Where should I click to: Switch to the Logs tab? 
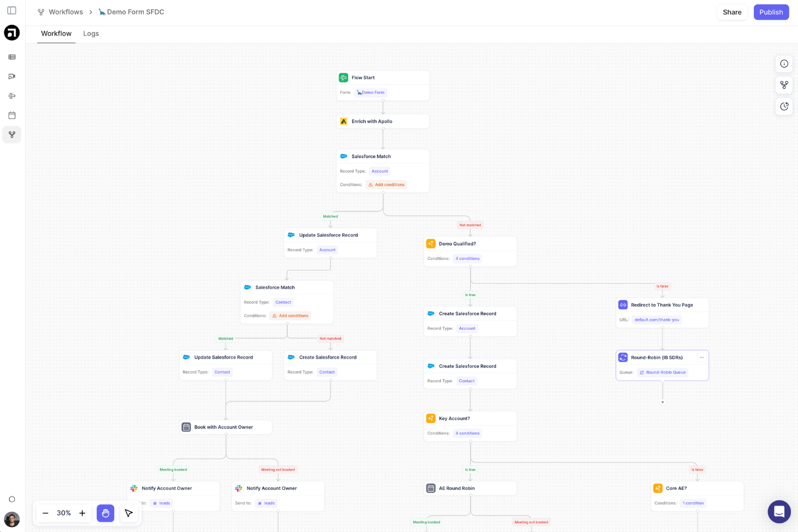(91, 33)
